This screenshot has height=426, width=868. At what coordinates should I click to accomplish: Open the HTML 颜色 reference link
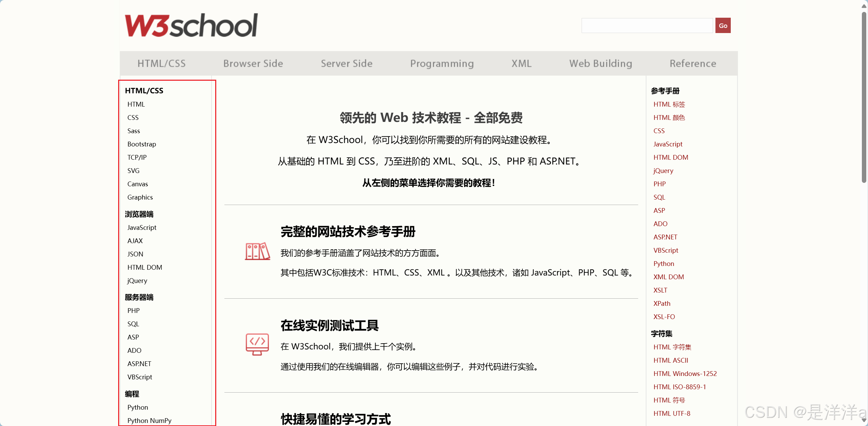669,117
